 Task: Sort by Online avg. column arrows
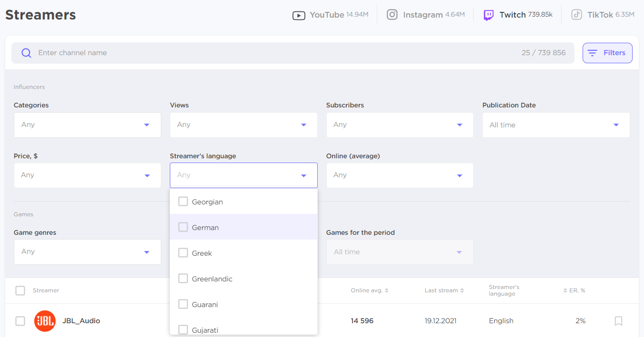click(387, 290)
